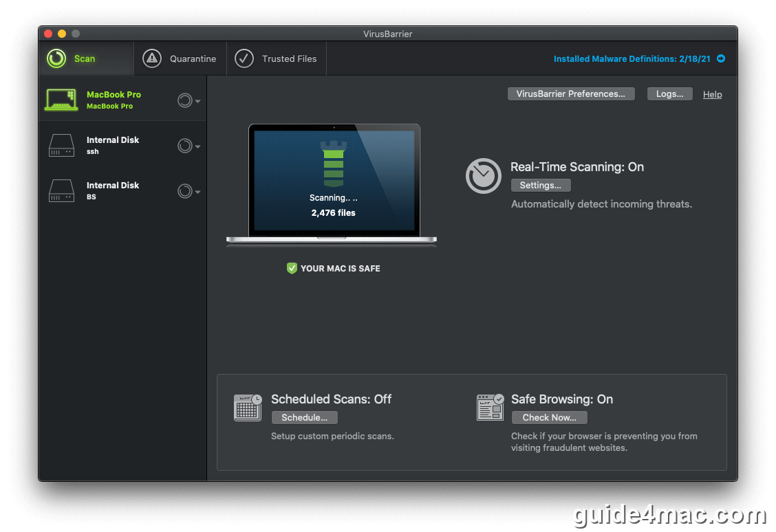Click the blue arrow beside Malware Definitions
776x532 pixels.
click(x=721, y=58)
